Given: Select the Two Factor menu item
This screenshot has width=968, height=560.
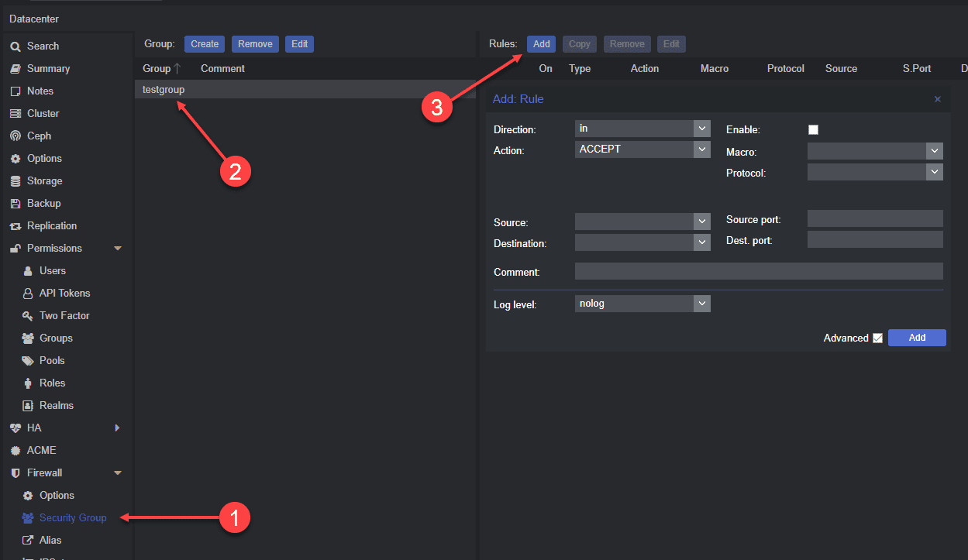Looking at the screenshot, I should click(x=64, y=316).
